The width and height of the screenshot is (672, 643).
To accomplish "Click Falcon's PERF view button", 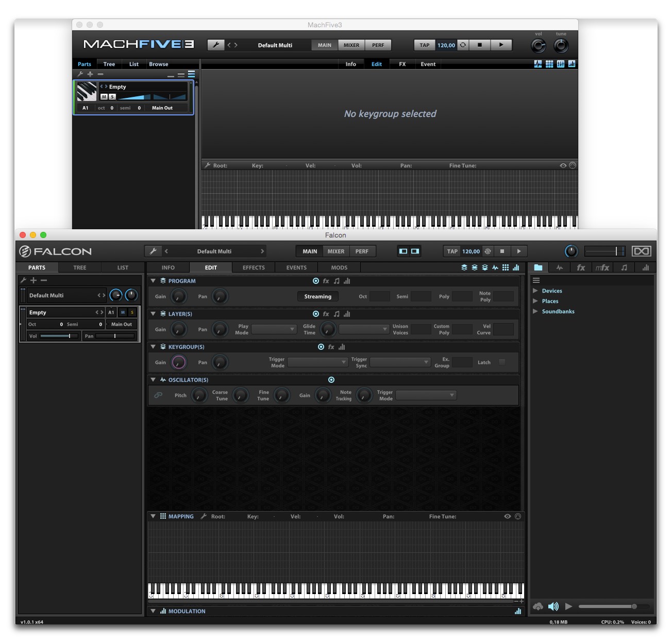I will tap(362, 251).
